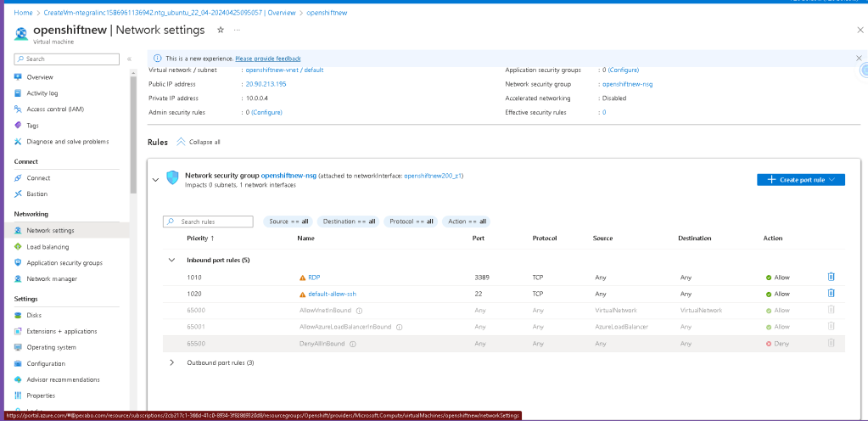Favorite this page with star icon
Screen dimensions: 868x421
pyautogui.click(x=221, y=30)
